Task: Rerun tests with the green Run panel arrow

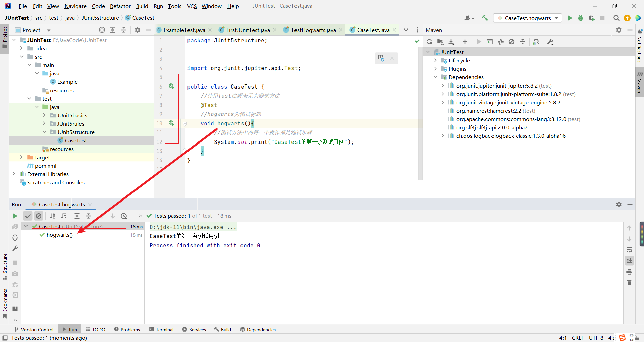Action: 15,216
